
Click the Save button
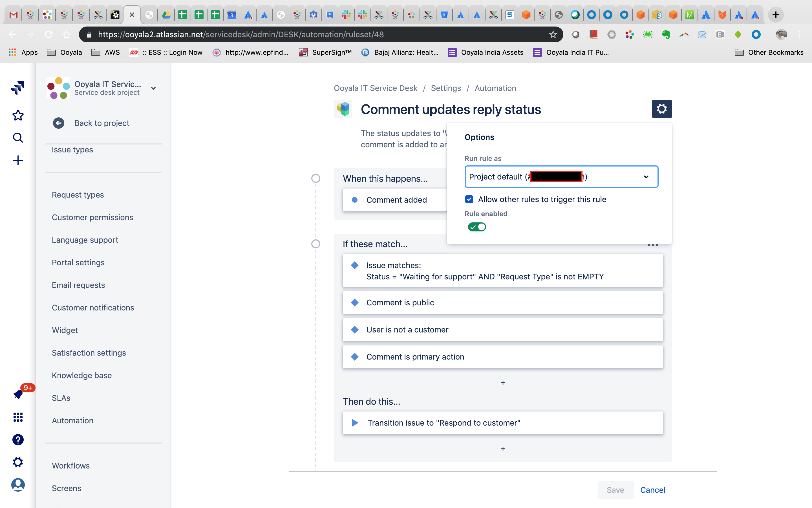(x=615, y=490)
